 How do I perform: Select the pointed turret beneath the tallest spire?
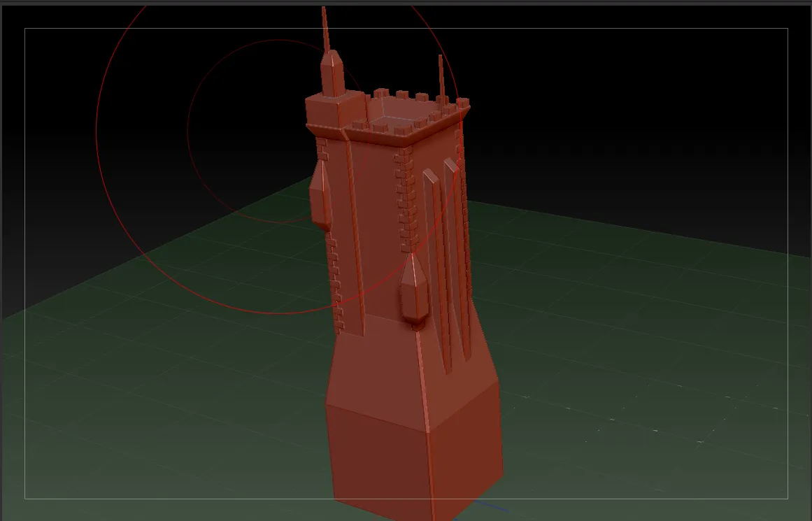click(332, 73)
